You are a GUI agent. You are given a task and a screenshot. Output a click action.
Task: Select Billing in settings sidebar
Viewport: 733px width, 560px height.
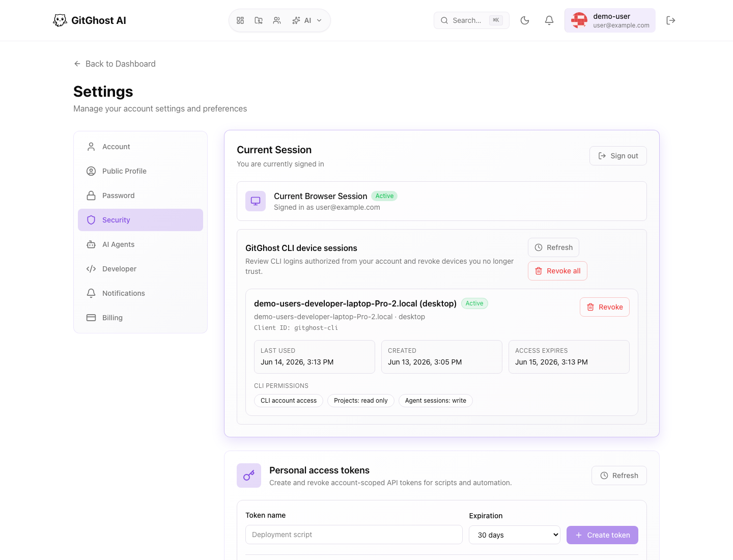coord(140,318)
